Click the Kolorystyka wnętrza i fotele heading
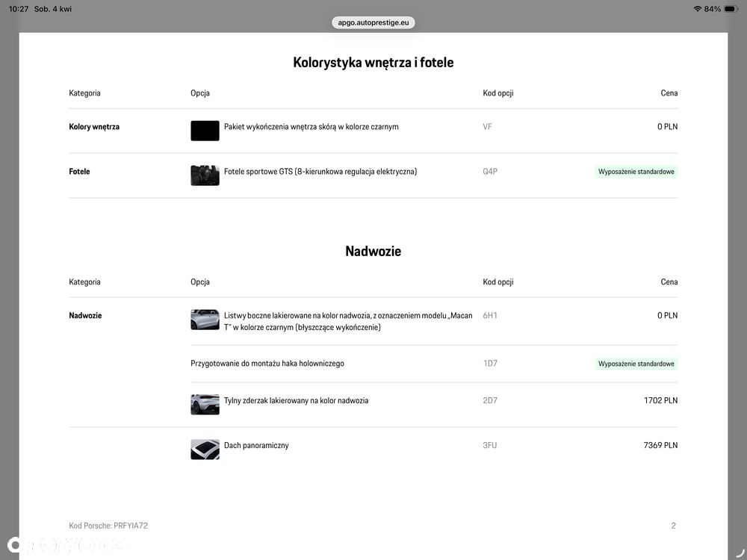 click(373, 63)
